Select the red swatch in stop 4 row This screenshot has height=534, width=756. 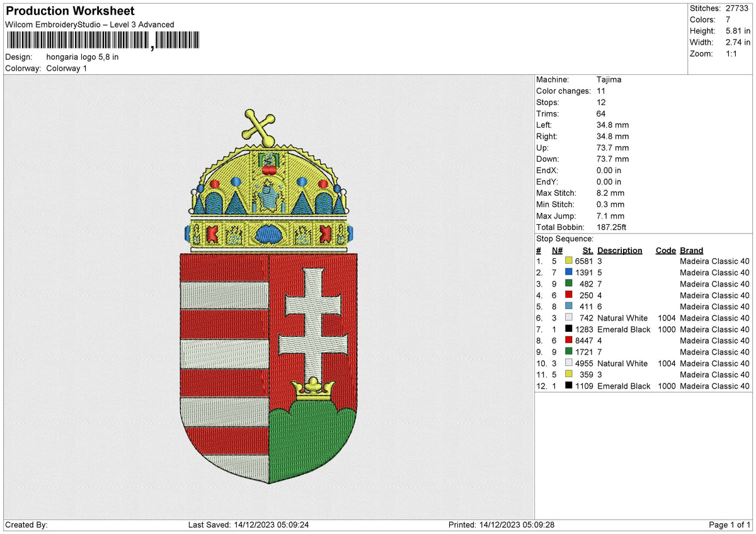[x=569, y=295]
